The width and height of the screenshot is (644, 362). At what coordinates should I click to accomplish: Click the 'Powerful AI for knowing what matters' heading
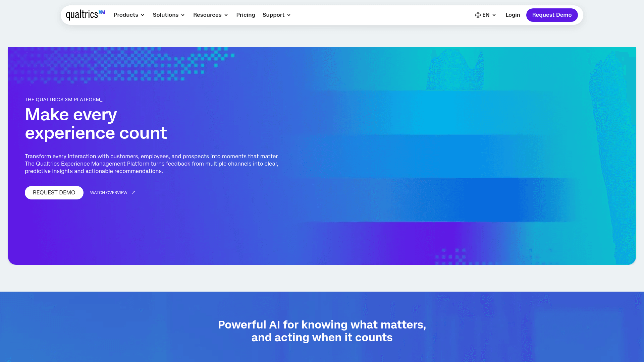322,331
